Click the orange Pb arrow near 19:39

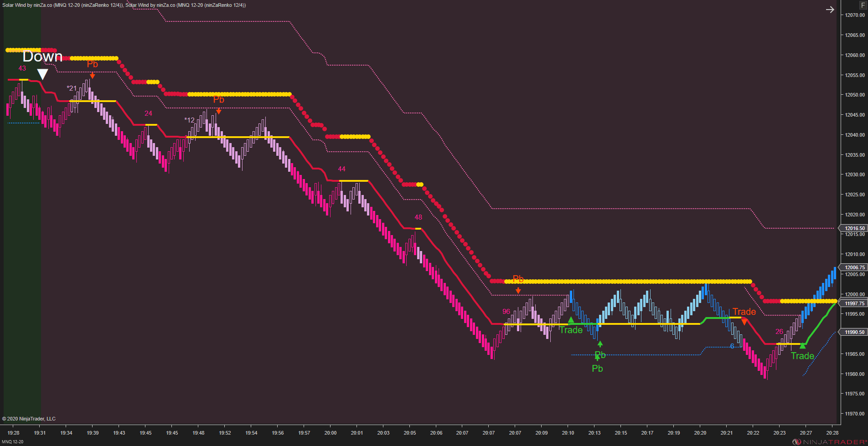pyautogui.click(x=93, y=76)
